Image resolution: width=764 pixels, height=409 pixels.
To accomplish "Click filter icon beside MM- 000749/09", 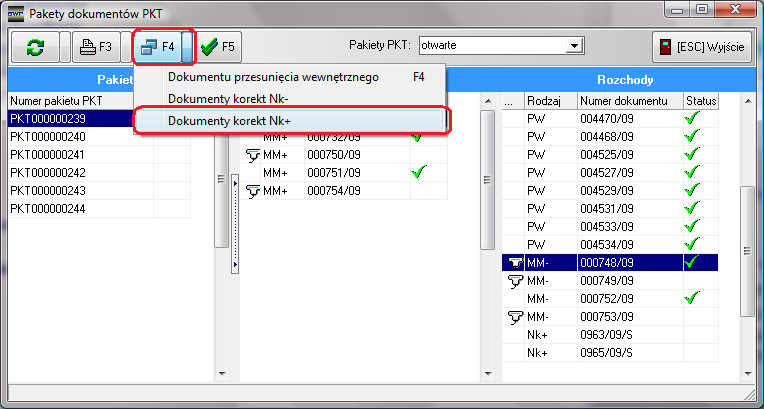I will point(514,281).
